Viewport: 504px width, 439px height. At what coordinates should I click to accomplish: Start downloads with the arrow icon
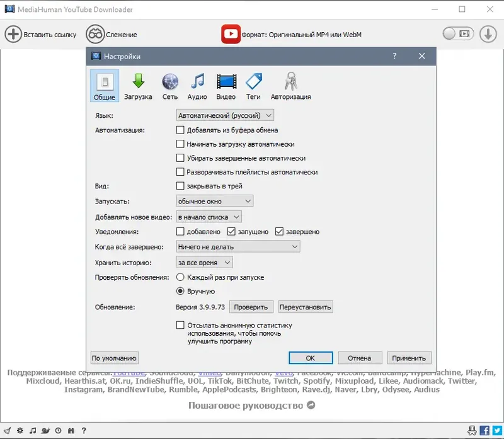[x=488, y=33]
